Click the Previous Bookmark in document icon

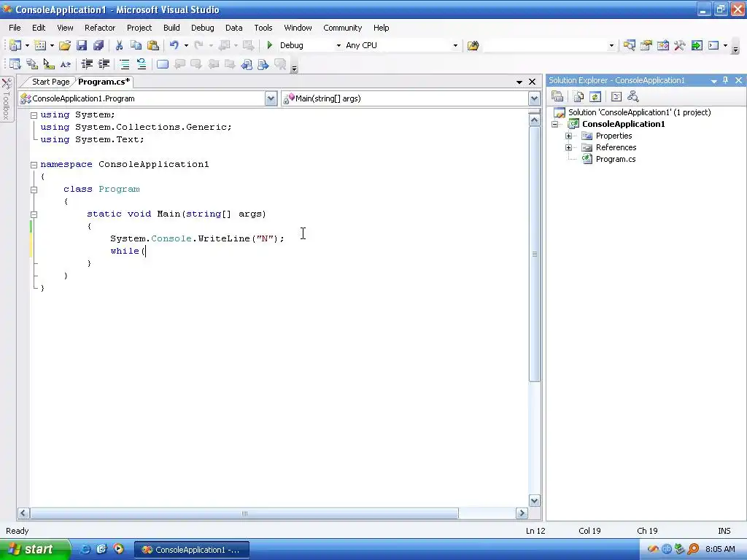(247, 64)
